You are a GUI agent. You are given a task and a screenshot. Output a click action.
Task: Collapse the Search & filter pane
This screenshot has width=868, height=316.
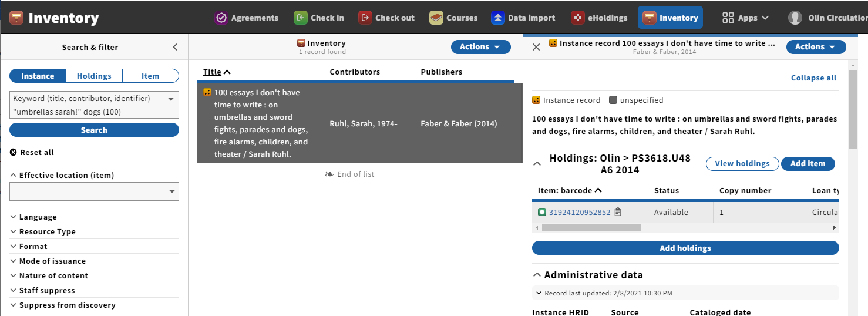[174, 47]
